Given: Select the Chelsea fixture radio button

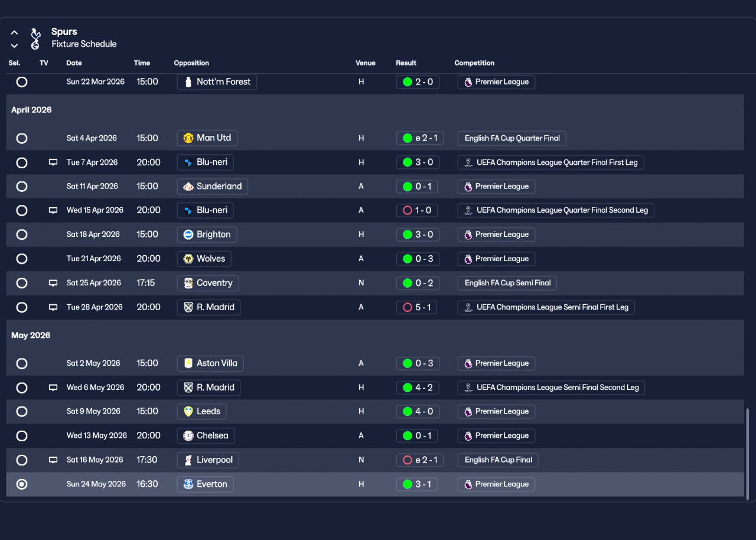Looking at the screenshot, I should click(22, 435).
